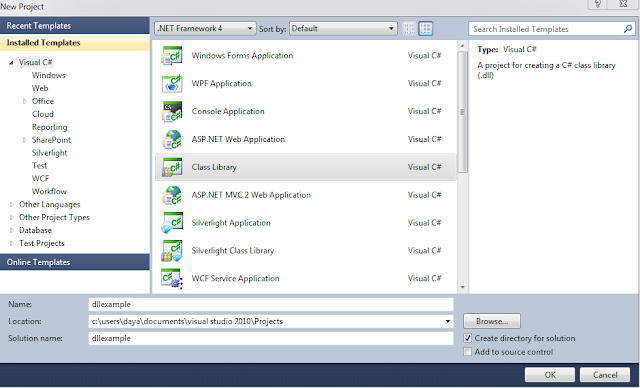The image size is (640, 388).
Task: Click the Silverlight Class Library template icon
Action: pyautogui.click(x=172, y=251)
